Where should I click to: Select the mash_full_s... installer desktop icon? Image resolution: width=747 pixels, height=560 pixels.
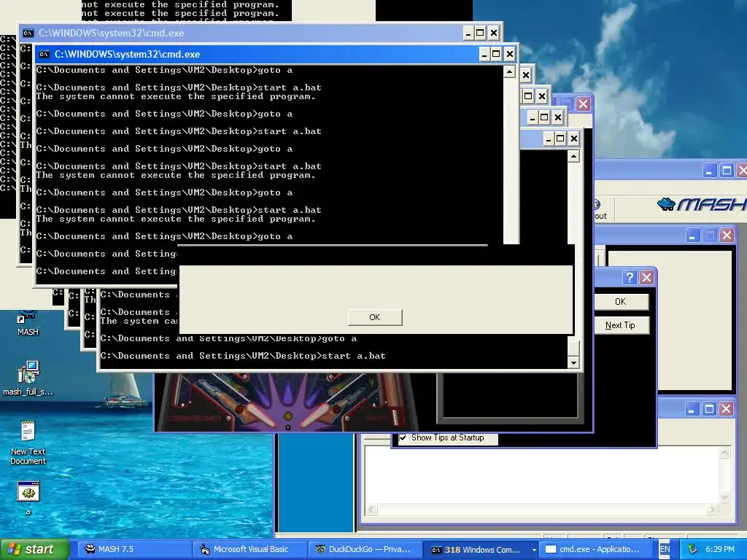click(x=28, y=378)
